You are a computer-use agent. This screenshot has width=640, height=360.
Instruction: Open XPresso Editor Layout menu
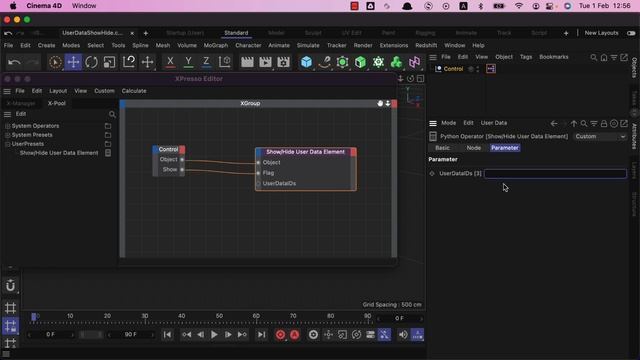coord(58,91)
